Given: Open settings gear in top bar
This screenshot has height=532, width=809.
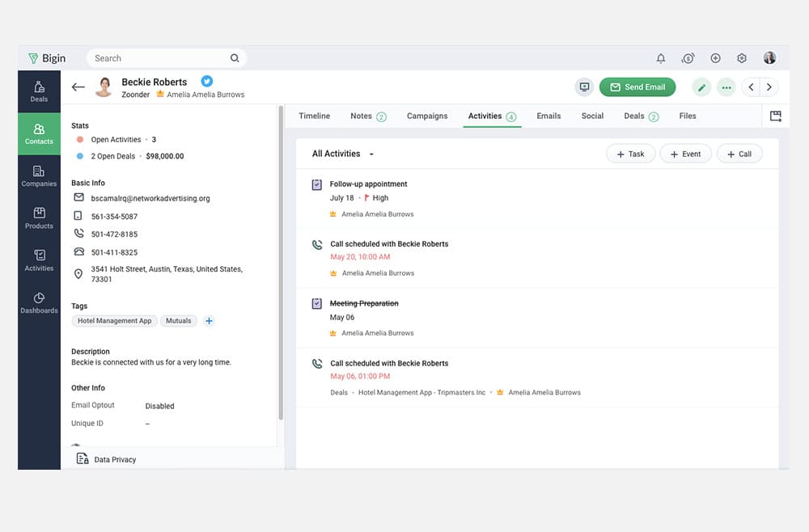Looking at the screenshot, I should pyautogui.click(x=741, y=58).
